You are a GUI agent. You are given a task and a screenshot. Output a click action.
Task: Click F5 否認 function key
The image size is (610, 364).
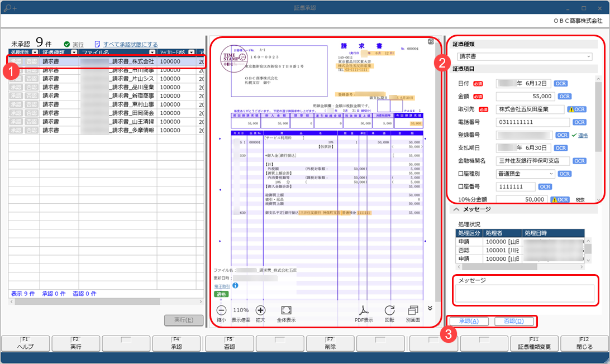pyautogui.click(x=230, y=343)
